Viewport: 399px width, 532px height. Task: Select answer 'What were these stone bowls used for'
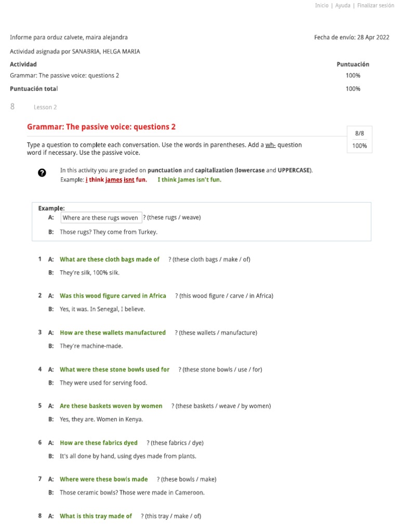[x=114, y=370]
